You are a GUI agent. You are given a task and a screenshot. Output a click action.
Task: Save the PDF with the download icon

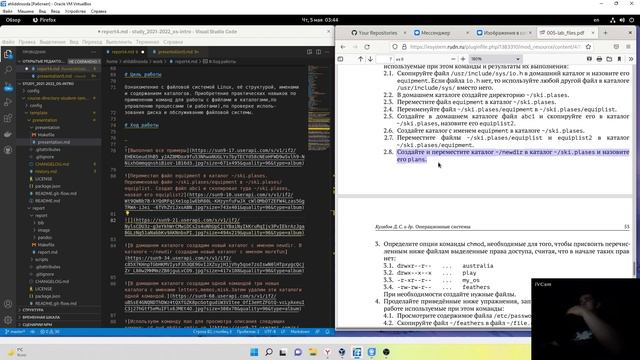click(x=609, y=59)
